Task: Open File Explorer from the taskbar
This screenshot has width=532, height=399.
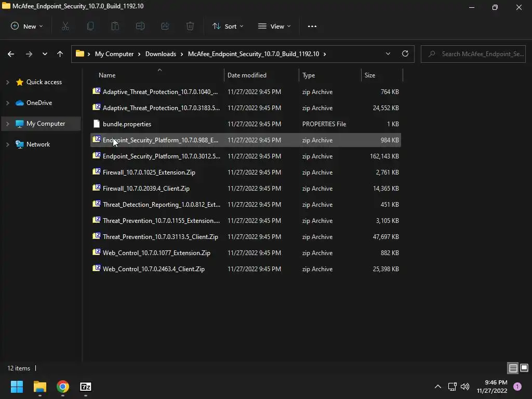Action: tap(39, 387)
